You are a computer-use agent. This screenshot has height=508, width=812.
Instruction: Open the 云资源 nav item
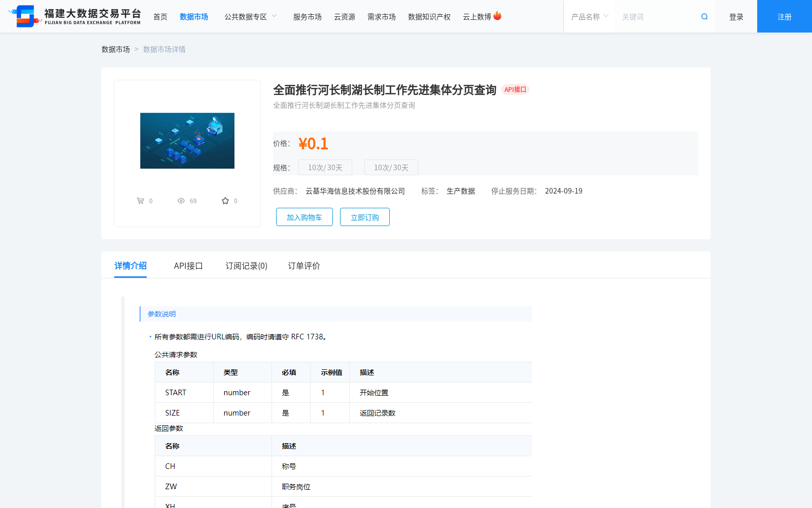[345, 17]
